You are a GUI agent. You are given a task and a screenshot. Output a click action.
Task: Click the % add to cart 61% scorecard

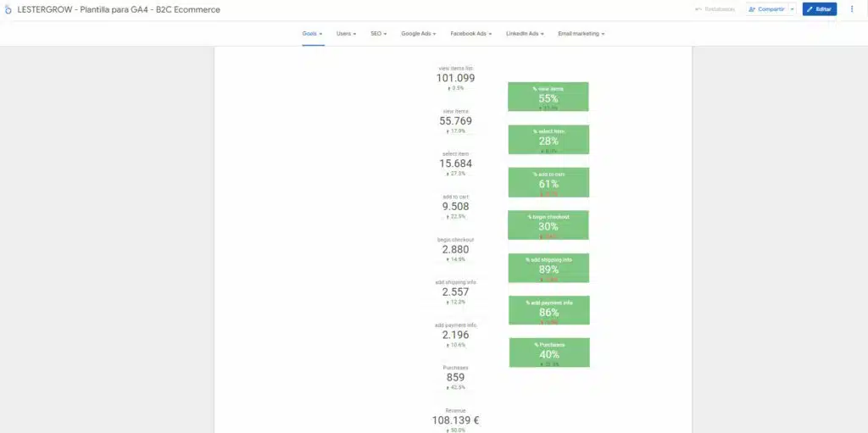548,182
